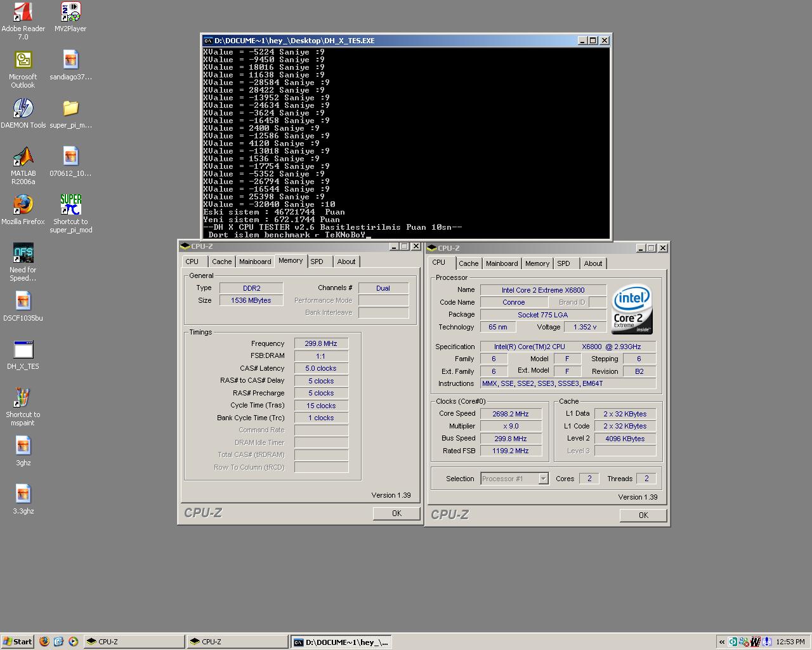
Task: Click the console line 'Yeni sistem : 672.1744 Puan'
Action: pyautogui.click(x=272, y=220)
